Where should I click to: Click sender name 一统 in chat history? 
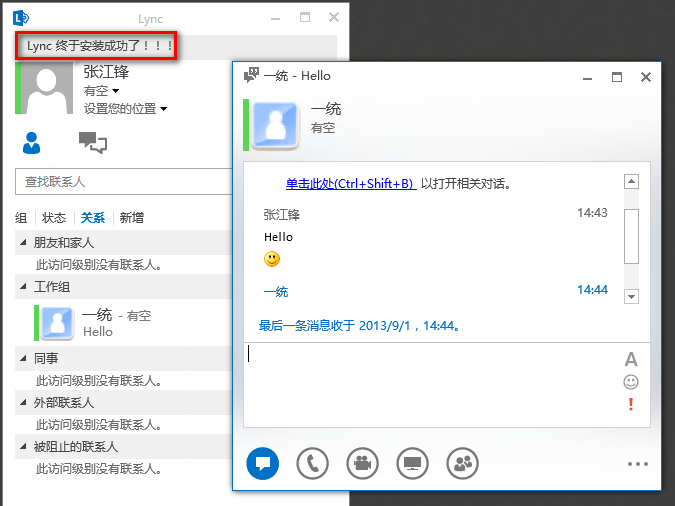(x=276, y=292)
